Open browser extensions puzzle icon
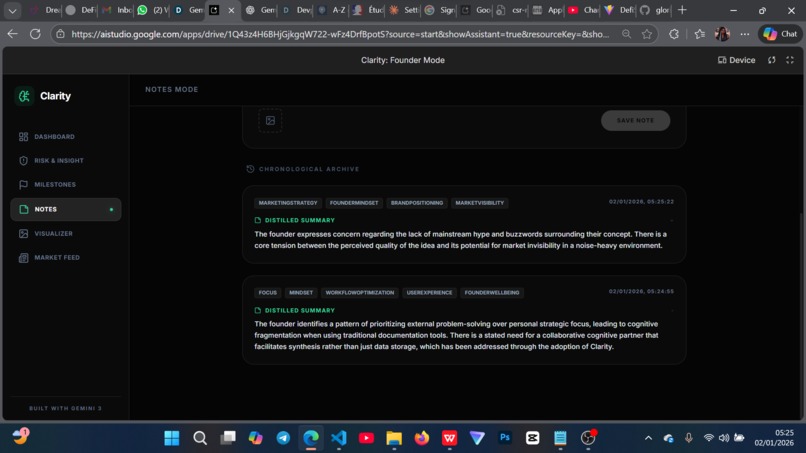The width and height of the screenshot is (806, 453). pyautogui.click(x=674, y=34)
